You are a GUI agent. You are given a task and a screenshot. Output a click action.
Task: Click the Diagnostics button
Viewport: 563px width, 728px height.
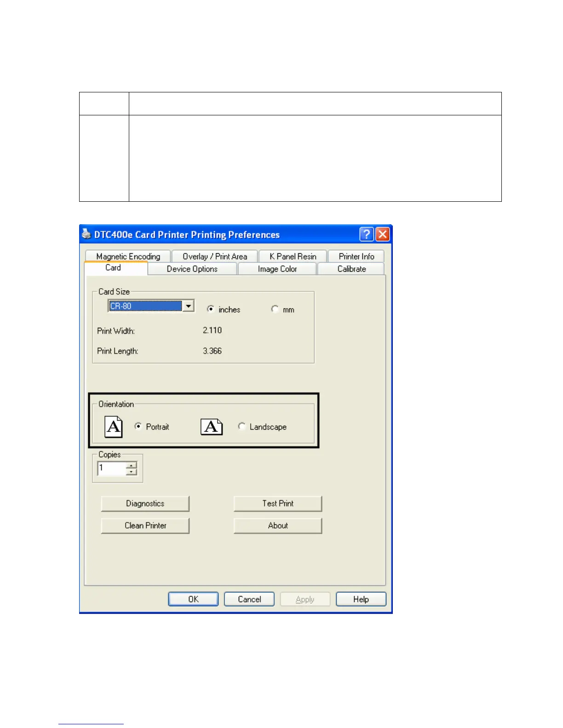coord(145,504)
